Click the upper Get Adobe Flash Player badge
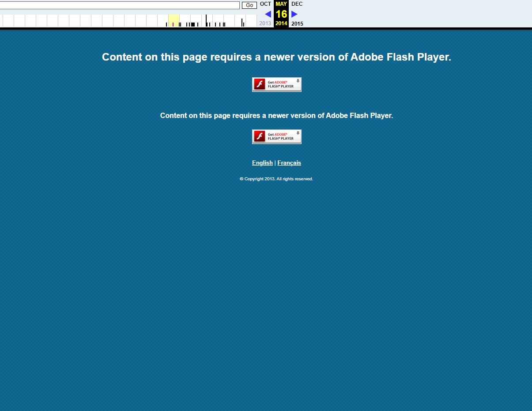 click(x=276, y=84)
